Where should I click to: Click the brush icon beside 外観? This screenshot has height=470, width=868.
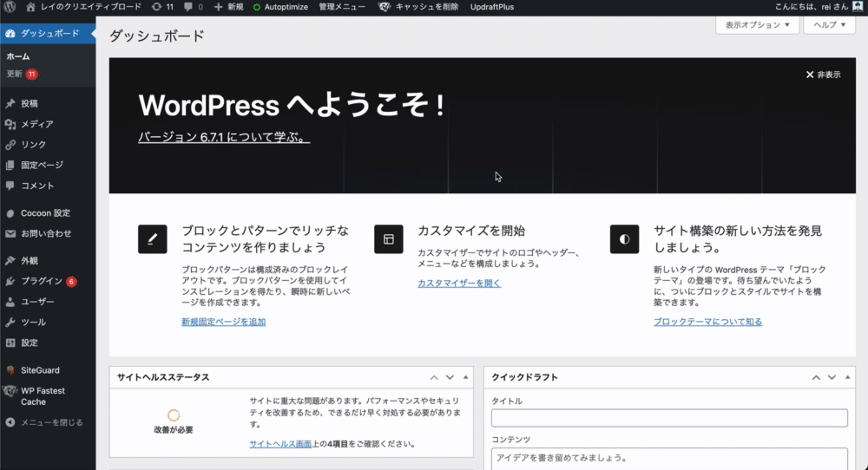pos(10,260)
